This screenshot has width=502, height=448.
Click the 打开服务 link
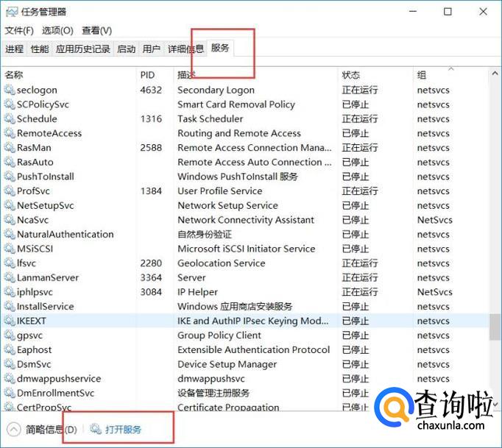coord(122,429)
